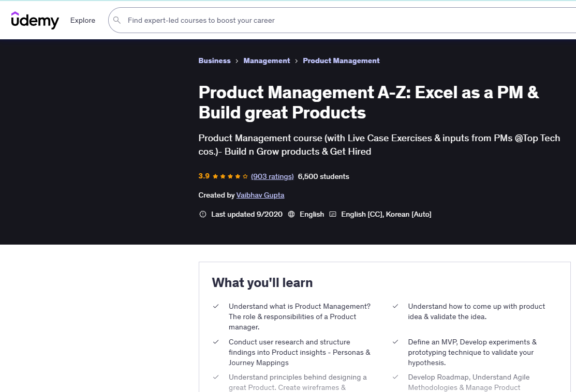
Task: Click the first star in the rating
Action: tap(215, 176)
